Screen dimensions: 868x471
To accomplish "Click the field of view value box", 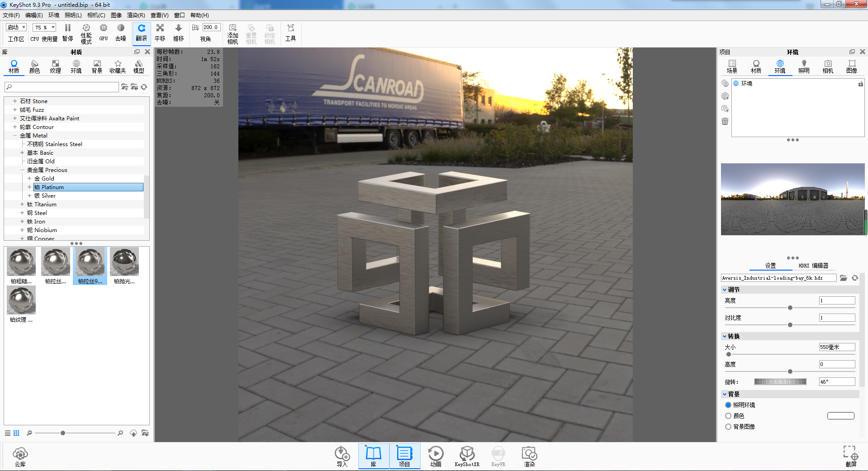I will click(x=211, y=27).
